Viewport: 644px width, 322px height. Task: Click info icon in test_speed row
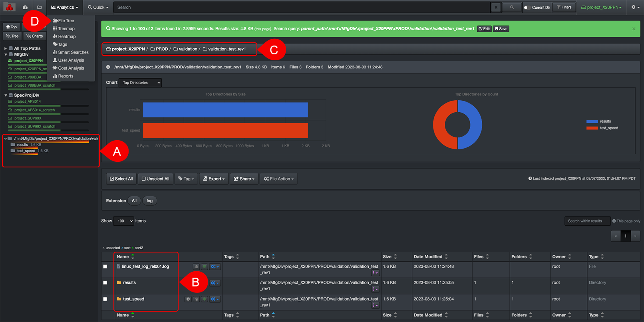click(188, 299)
